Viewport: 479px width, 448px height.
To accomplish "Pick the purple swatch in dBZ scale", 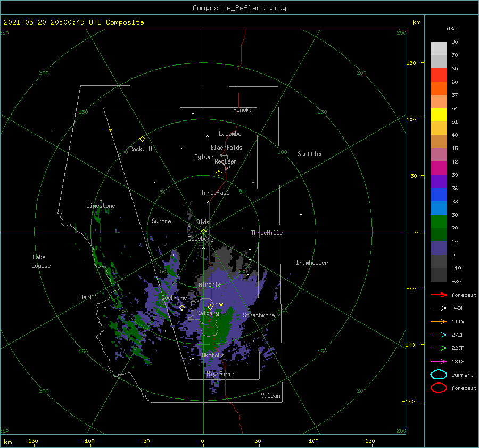I will [439, 181].
